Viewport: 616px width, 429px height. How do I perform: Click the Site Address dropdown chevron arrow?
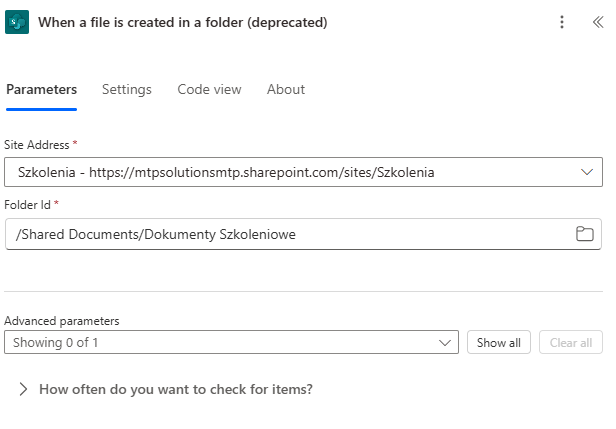click(587, 172)
